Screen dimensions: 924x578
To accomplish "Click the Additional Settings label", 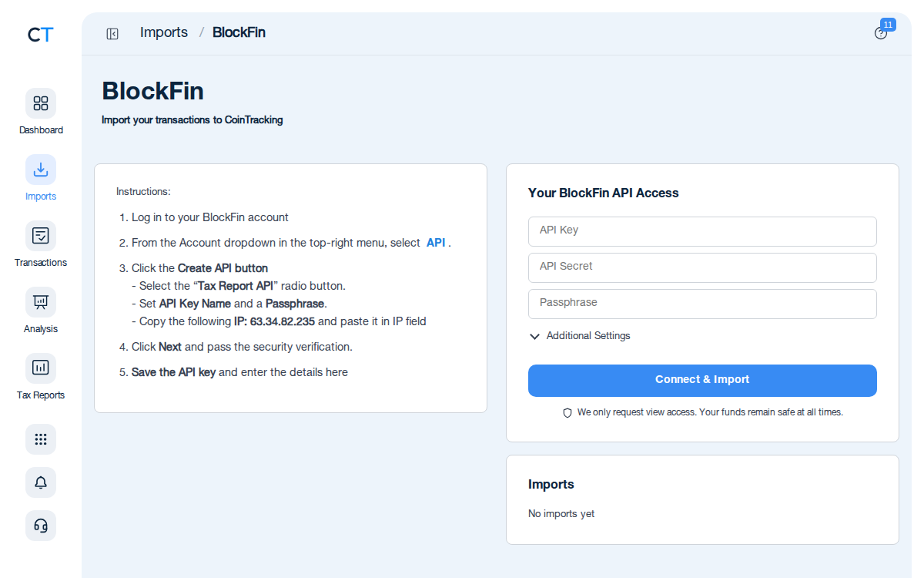I will [588, 336].
